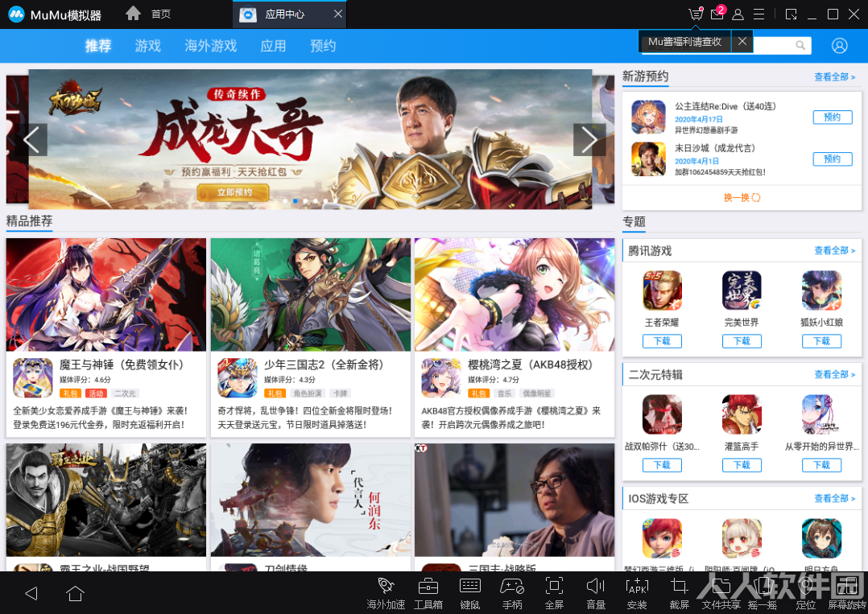868x614 pixels.
Task: Open 文件共享 shared folder
Action: 721,593
